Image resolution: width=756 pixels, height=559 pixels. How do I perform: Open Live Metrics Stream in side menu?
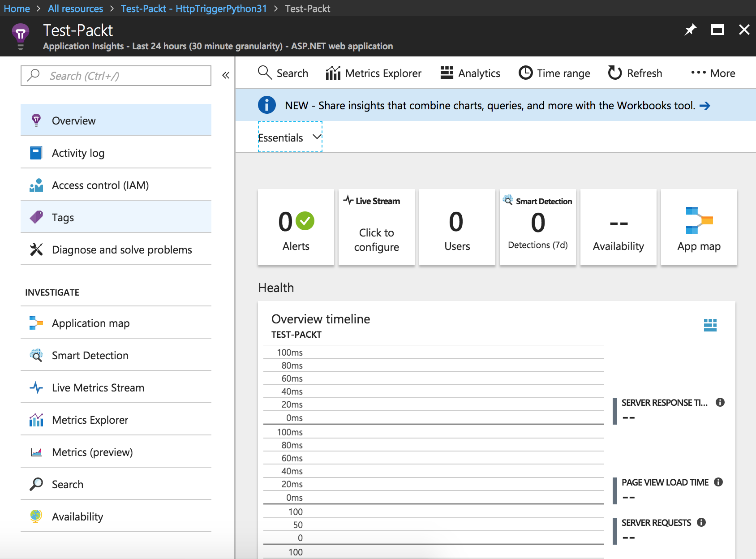(116, 387)
